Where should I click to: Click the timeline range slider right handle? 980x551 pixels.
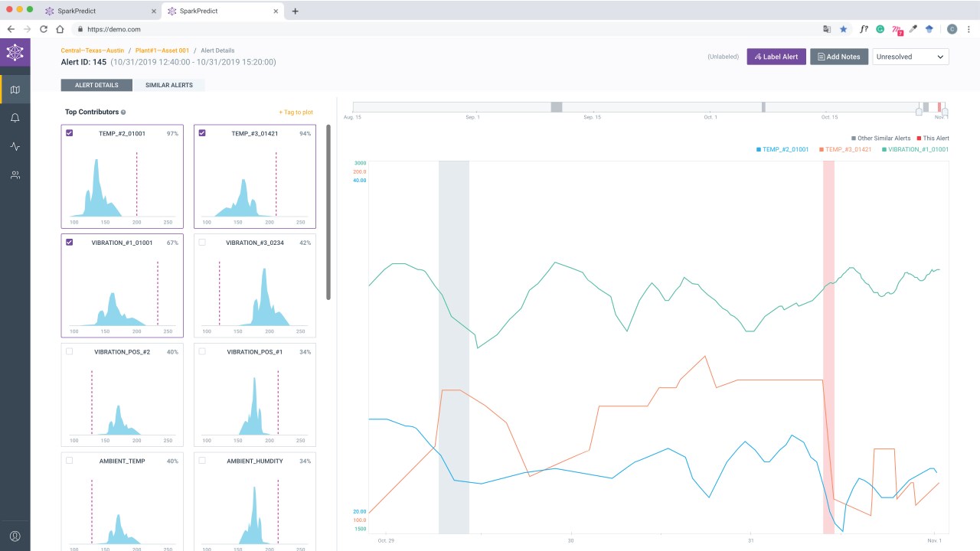tap(945, 112)
